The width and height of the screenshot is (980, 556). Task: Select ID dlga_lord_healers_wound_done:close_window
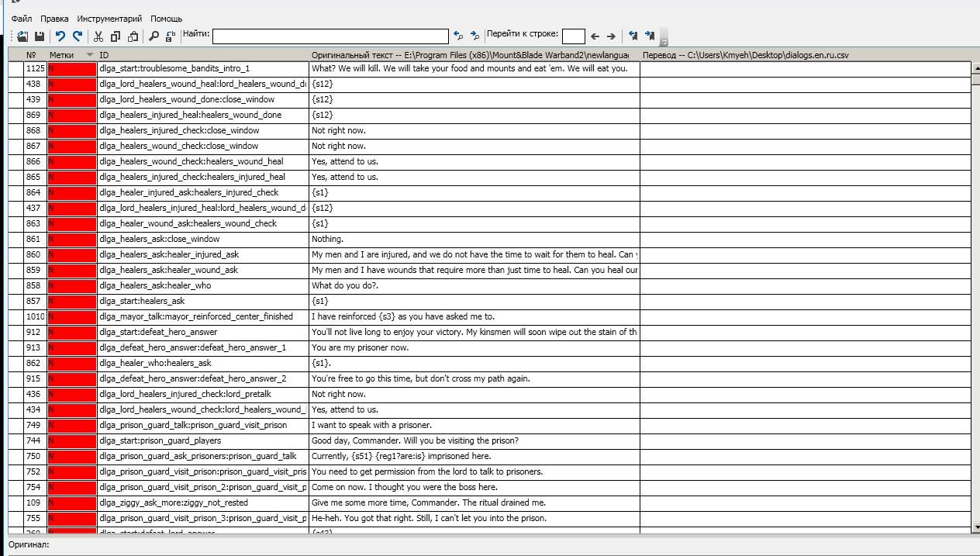(x=186, y=99)
